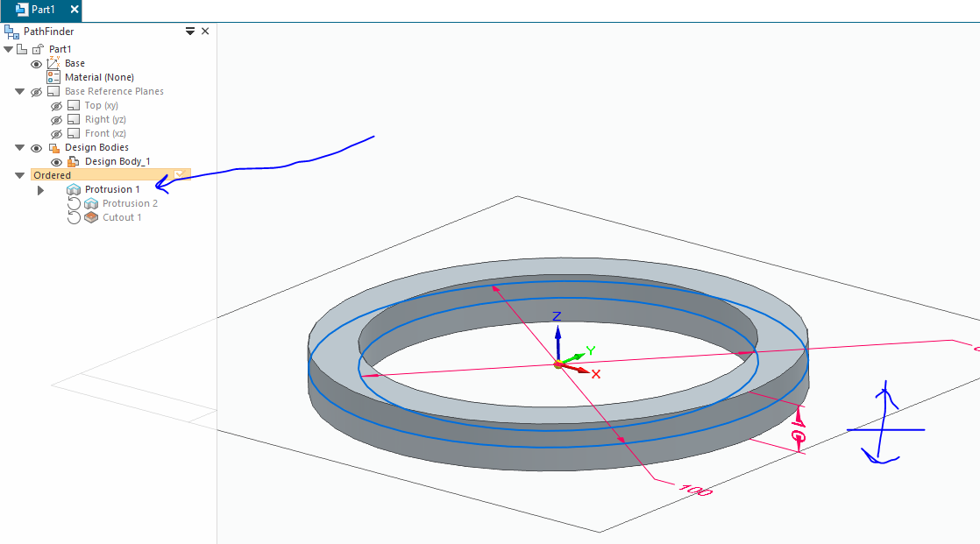Hide Design Body_1 using its eye icon
Viewport: 980px width, 544px height.
click(56, 162)
